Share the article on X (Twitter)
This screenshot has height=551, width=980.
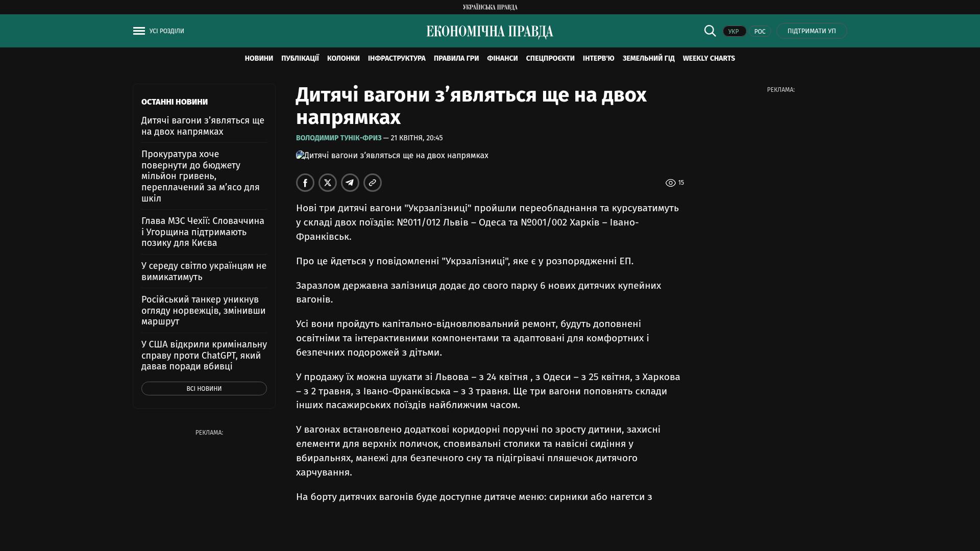328,183
